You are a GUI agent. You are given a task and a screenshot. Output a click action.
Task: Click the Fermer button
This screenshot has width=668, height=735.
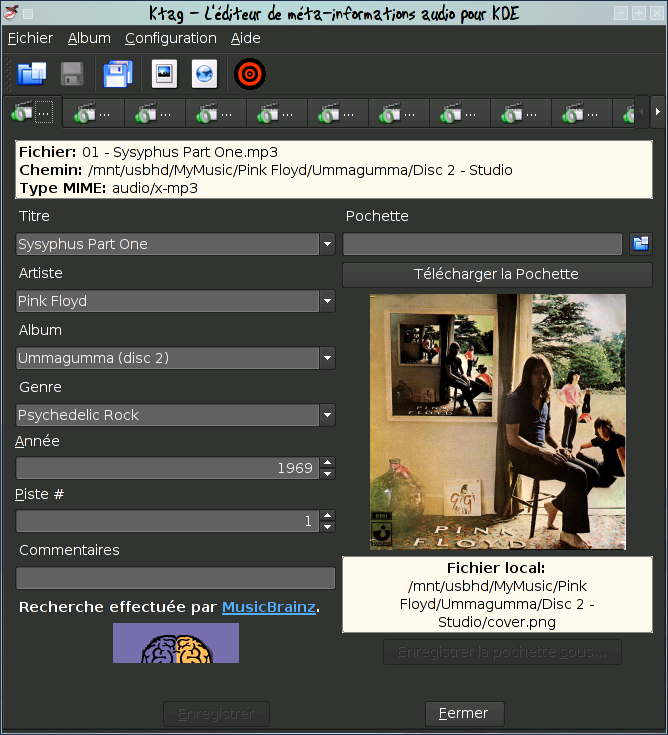[x=465, y=713]
